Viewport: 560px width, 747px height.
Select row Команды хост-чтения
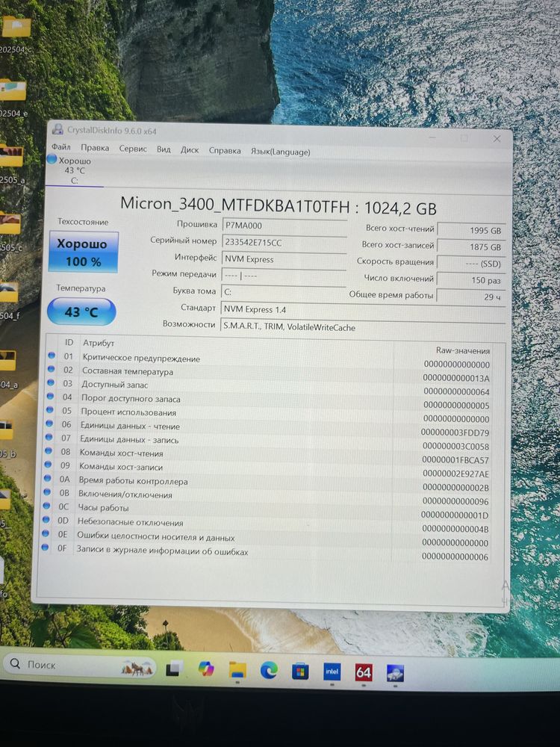(267, 456)
